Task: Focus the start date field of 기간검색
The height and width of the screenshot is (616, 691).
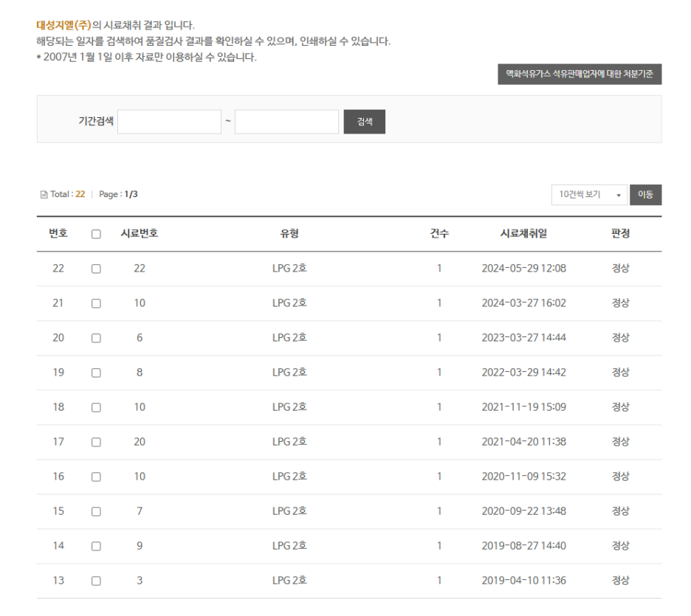Action: coord(169,122)
